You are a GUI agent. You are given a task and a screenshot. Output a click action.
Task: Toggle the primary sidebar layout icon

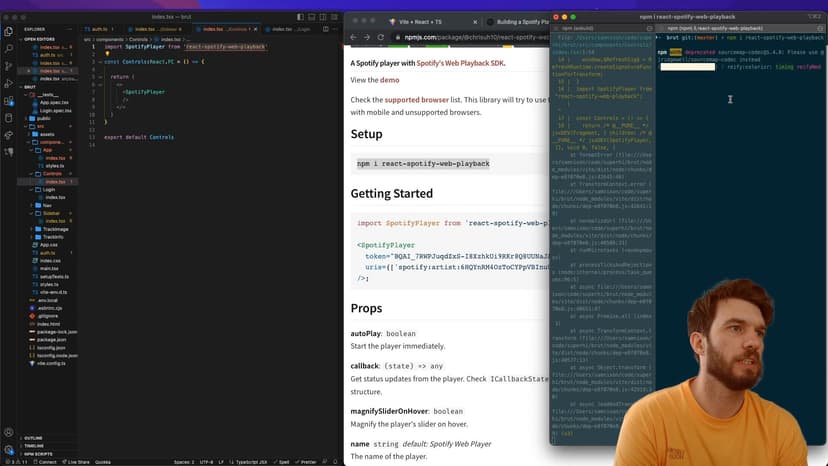pos(300,17)
